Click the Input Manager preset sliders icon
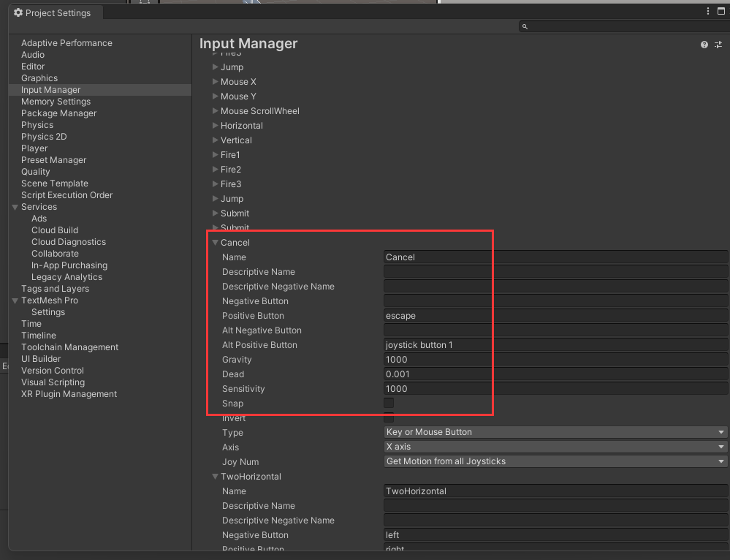 (718, 45)
